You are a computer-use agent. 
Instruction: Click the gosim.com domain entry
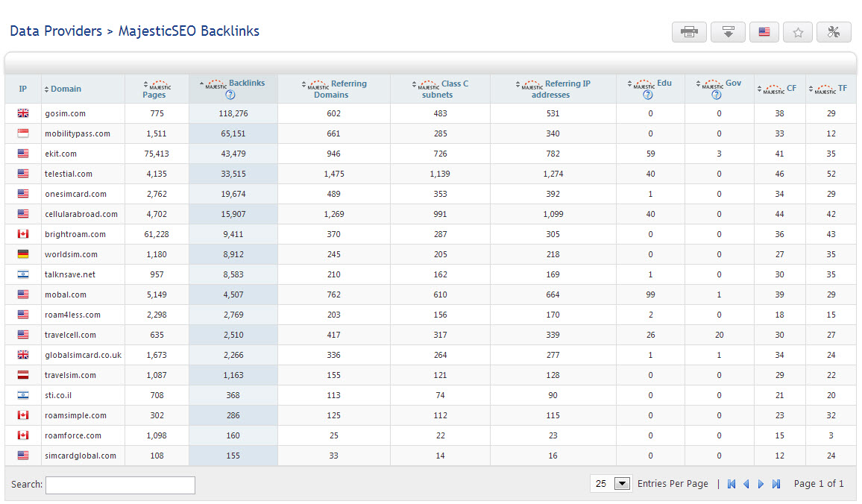(x=65, y=113)
